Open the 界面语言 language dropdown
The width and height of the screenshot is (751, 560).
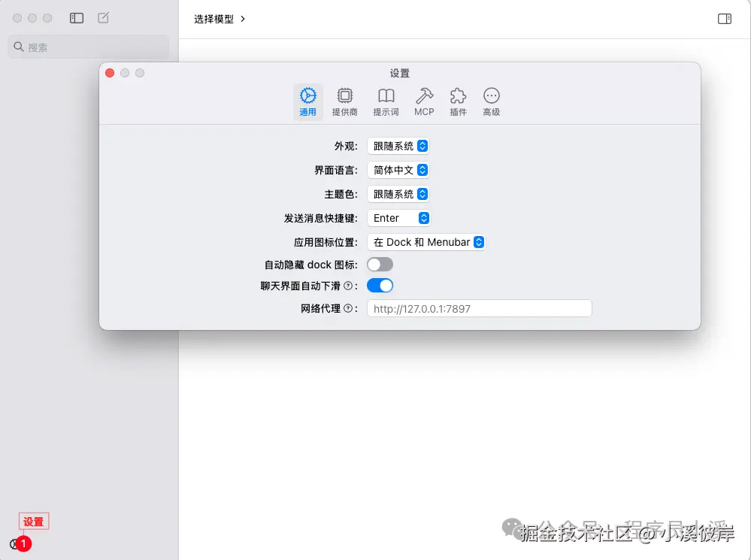pos(398,170)
